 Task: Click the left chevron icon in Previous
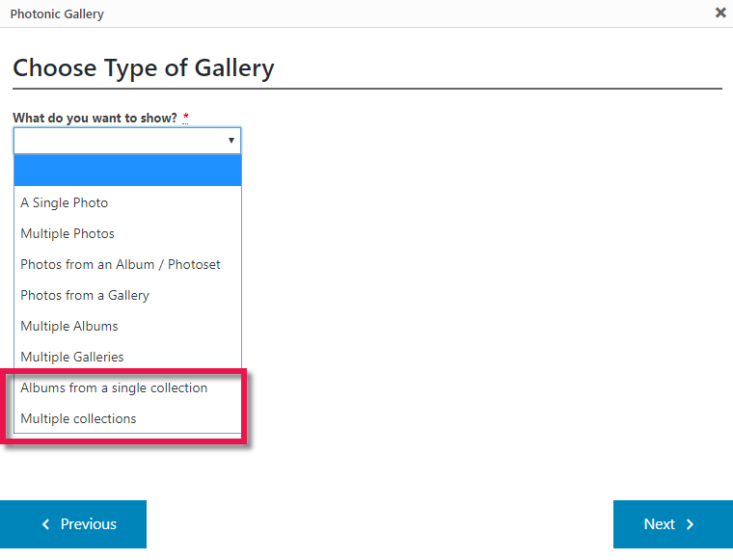pyautogui.click(x=45, y=524)
